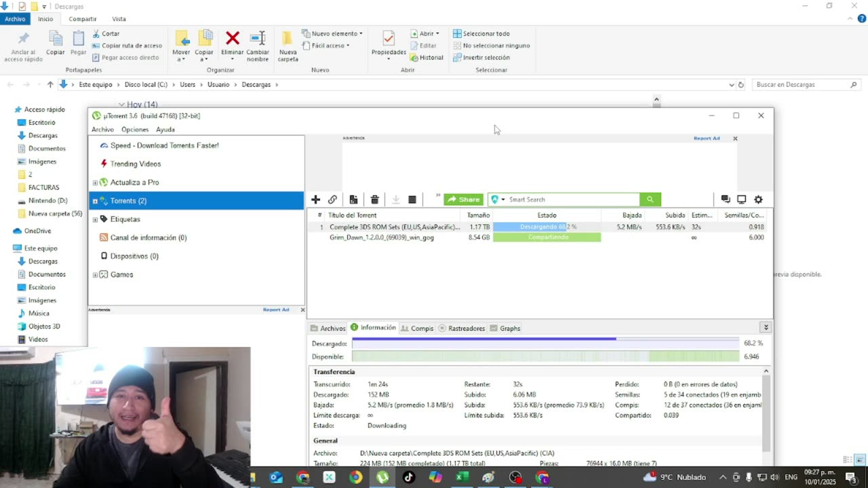Open the Fácil acceso dropdown
The height and width of the screenshot is (488, 868).
pos(326,45)
